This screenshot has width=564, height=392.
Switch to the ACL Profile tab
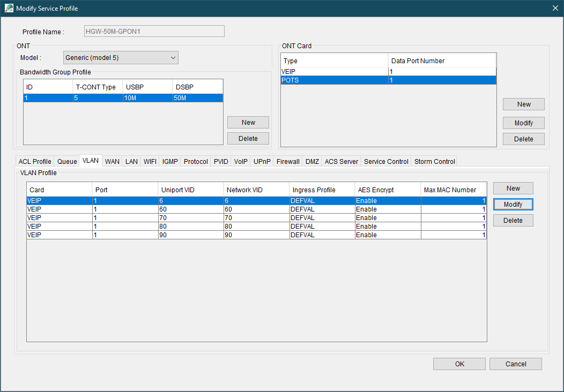coord(35,161)
